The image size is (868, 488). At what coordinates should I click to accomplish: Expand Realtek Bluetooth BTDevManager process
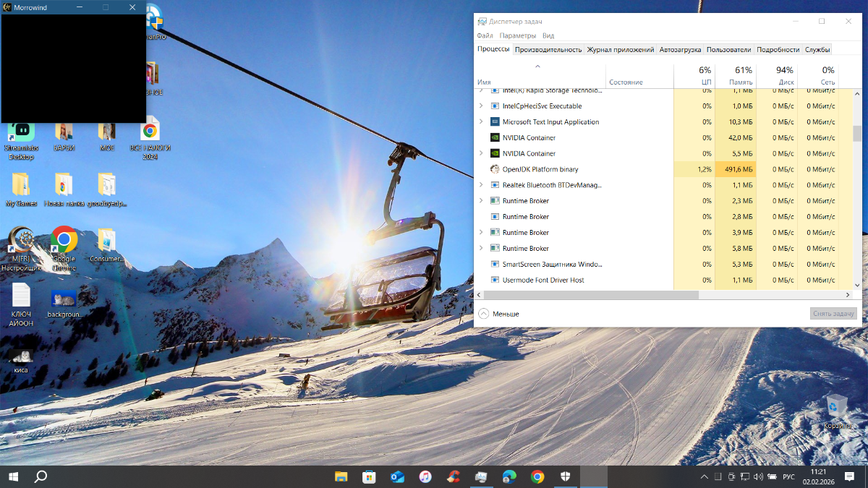click(481, 185)
